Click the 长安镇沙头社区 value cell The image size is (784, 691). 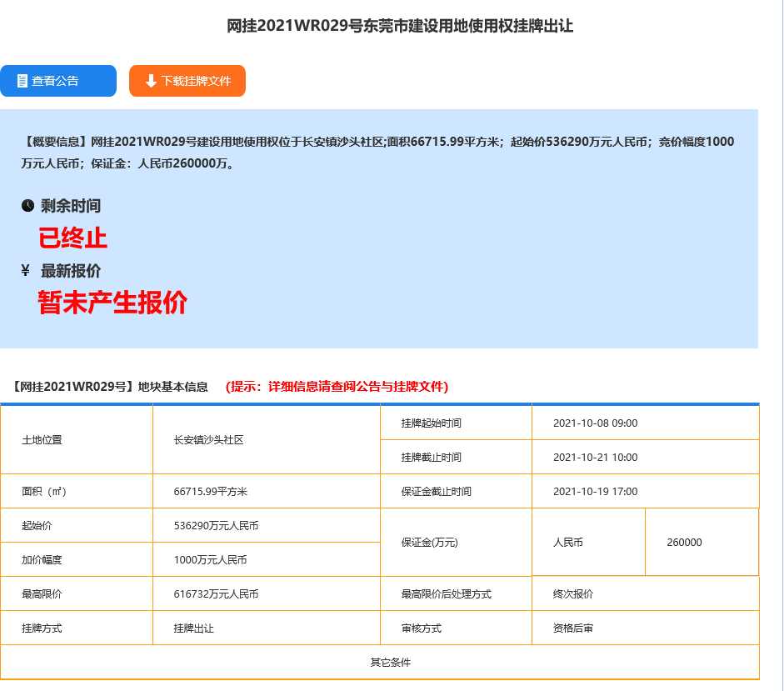tap(267, 440)
